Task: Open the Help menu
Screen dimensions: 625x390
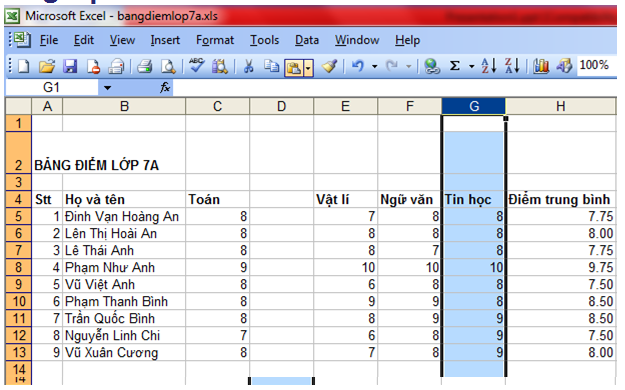Action: [x=407, y=40]
